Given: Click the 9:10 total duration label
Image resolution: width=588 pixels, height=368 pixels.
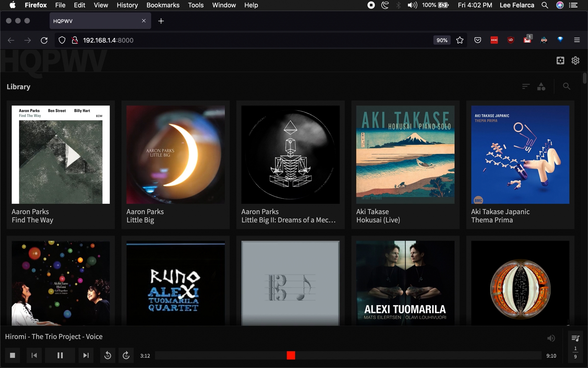Looking at the screenshot, I should 551,356.
